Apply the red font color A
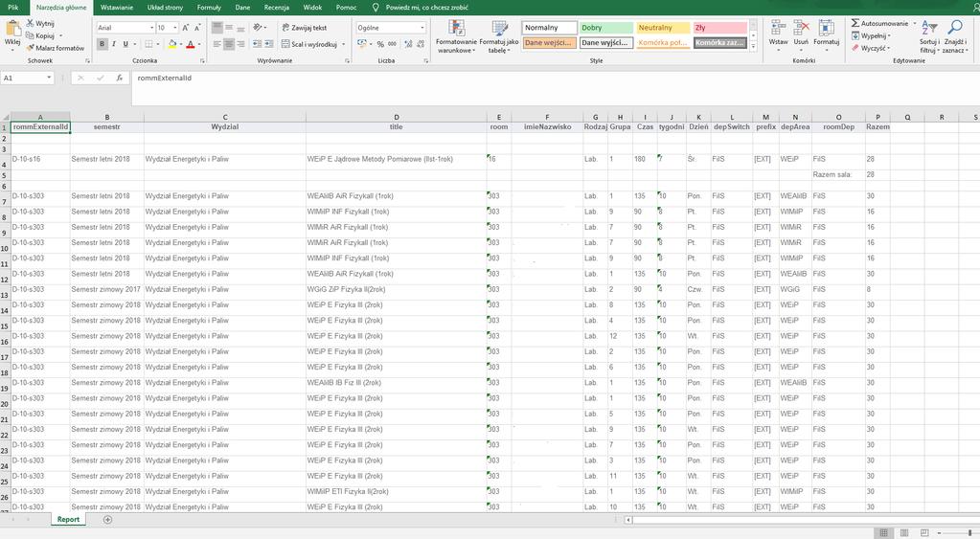 [x=191, y=44]
